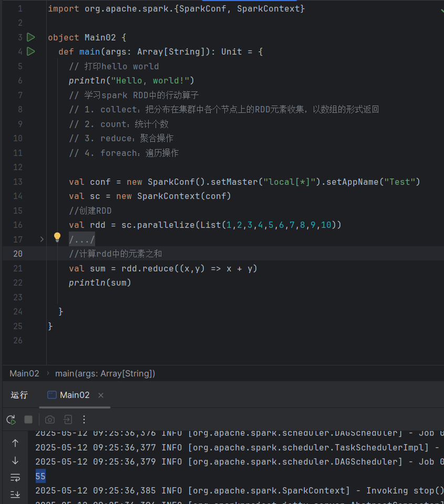The height and width of the screenshot is (504, 444).
Task: Click the val conf SparkConf line
Action: 244,182
